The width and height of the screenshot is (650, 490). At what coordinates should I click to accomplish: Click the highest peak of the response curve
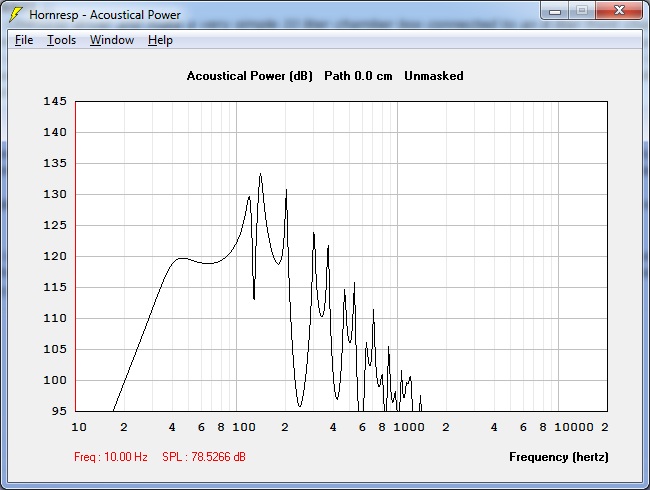(260, 174)
